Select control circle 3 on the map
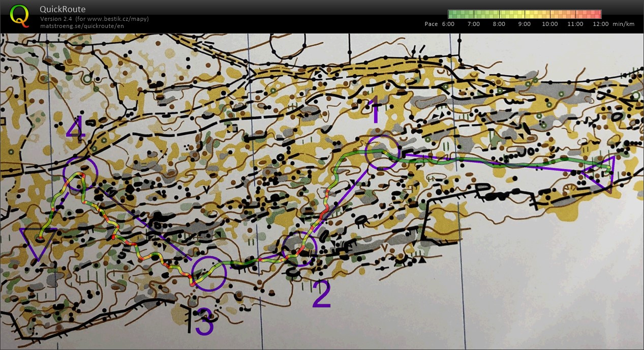 pos(208,274)
